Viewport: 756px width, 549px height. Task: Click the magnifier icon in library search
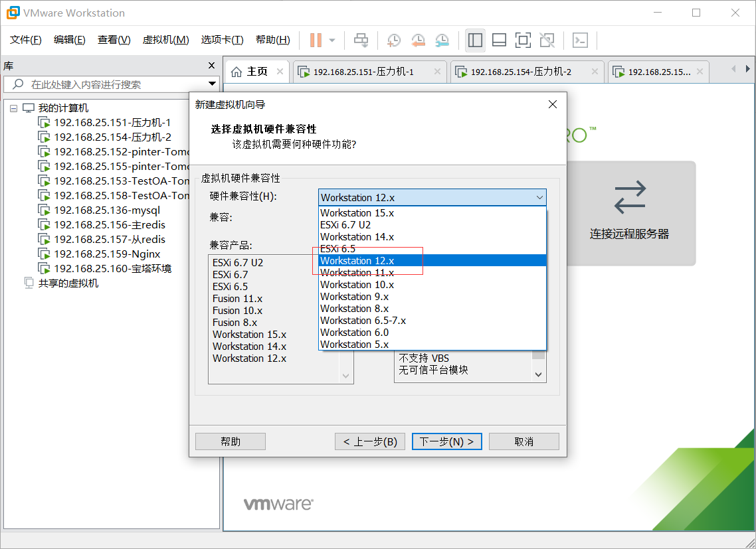point(18,84)
